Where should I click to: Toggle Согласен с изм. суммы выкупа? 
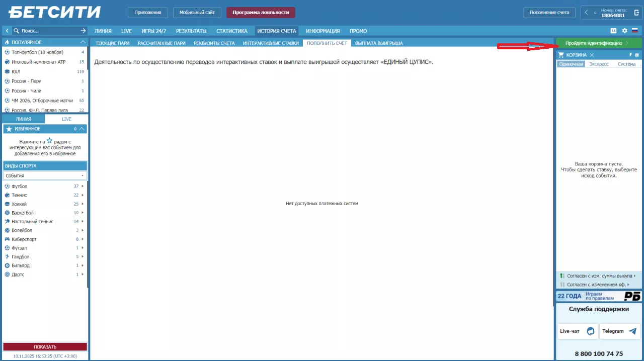pyautogui.click(x=596, y=276)
